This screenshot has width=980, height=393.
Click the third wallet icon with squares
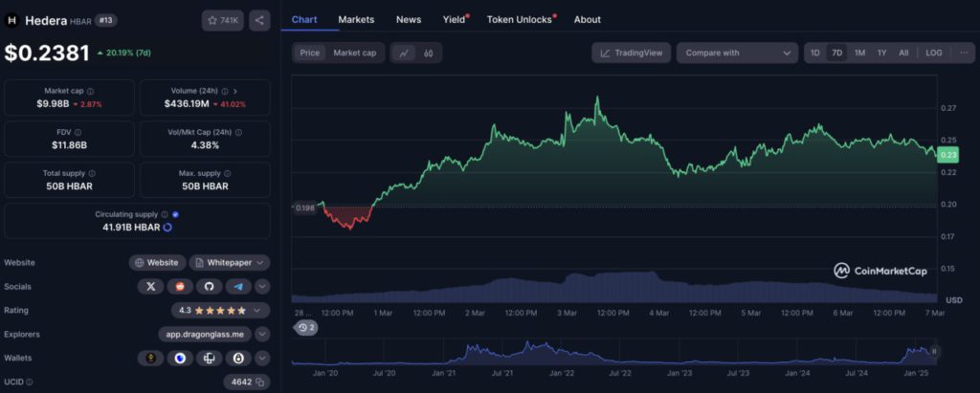[x=210, y=358]
